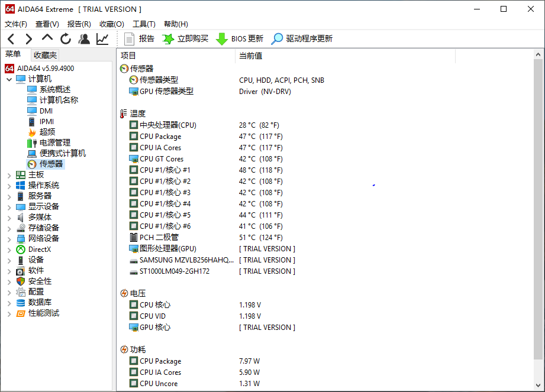
Task: Select 传感器 gauge icon in tree
Action: (x=32, y=164)
